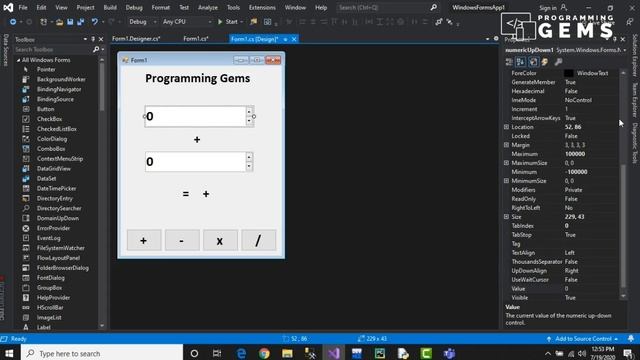Click the plus button on the form
Screen dimensions: 640x360
144,240
